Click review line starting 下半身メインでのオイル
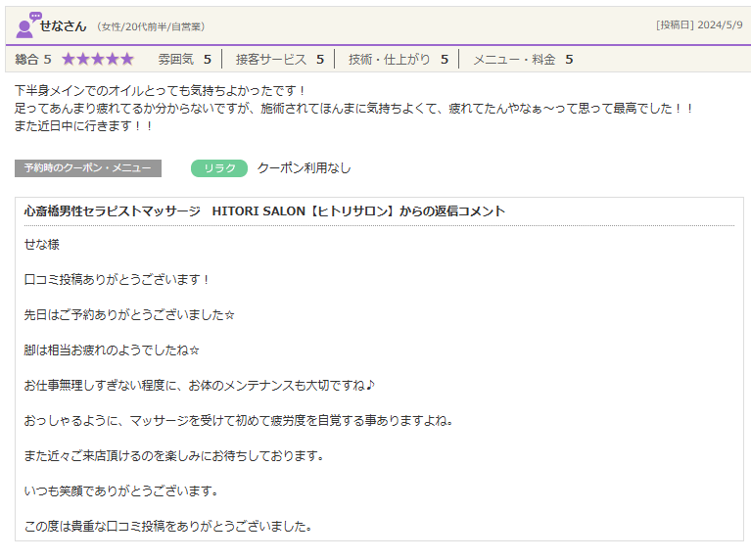Screen dimensions: 751x560 160,90
